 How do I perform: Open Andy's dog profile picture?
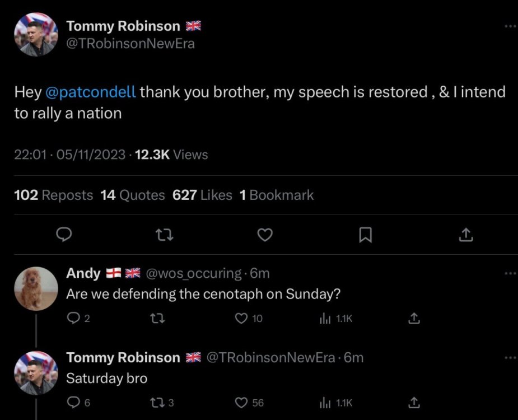click(36, 288)
